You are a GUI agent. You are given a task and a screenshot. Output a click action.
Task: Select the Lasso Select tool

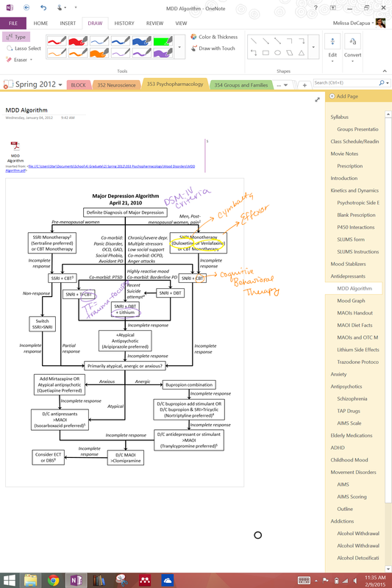24,49
